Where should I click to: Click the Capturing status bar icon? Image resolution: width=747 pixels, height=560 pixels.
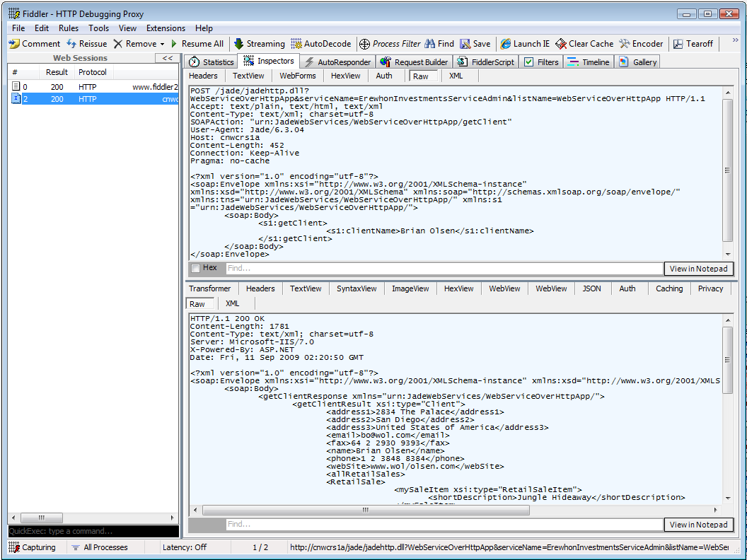click(14, 547)
